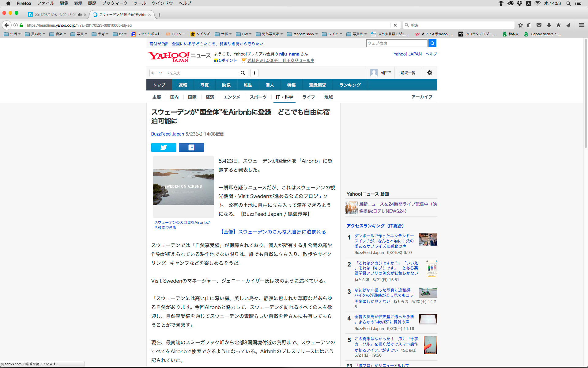Click the keyword search input field
588x368 pixels.
click(x=194, y=73)
